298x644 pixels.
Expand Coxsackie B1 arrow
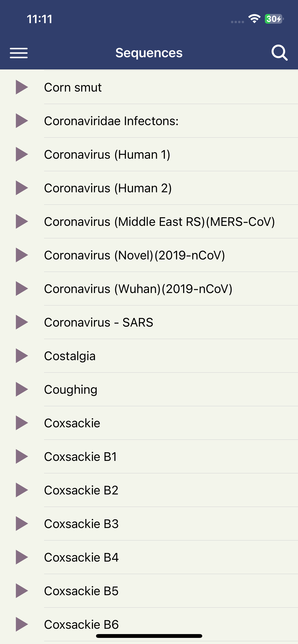[22, 457]
